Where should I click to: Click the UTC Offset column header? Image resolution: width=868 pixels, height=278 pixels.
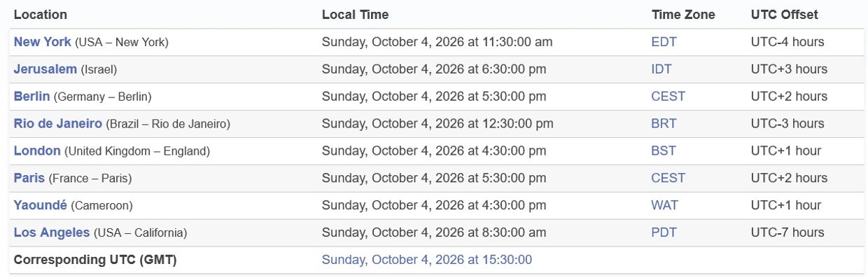(x=785, y=15)
